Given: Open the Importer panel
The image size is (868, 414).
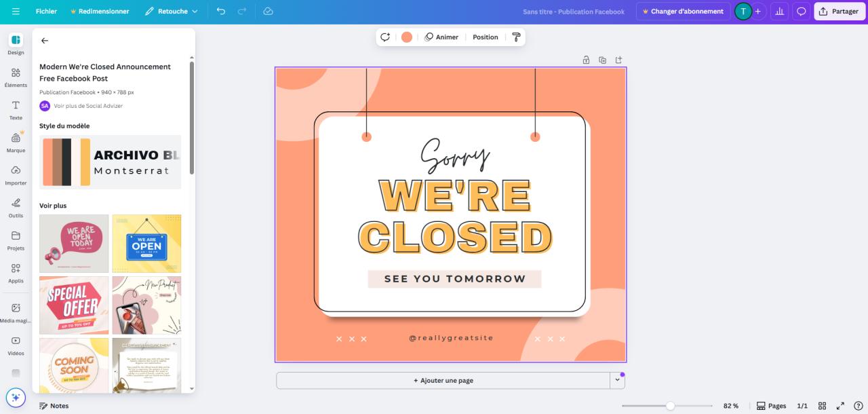Looking at the screenshot, I should pyautogui.click(x=16, y=175).
